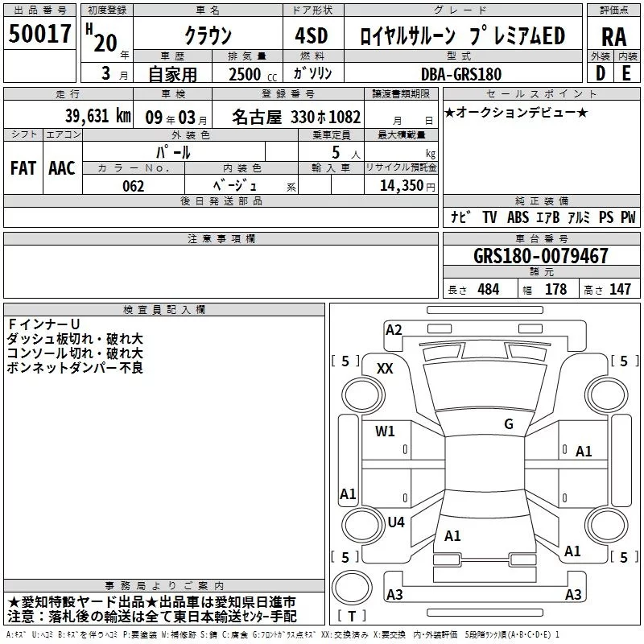The image size is (644, 644).
Task: Select chassis number GRS180-0079467
Action: 541,256
